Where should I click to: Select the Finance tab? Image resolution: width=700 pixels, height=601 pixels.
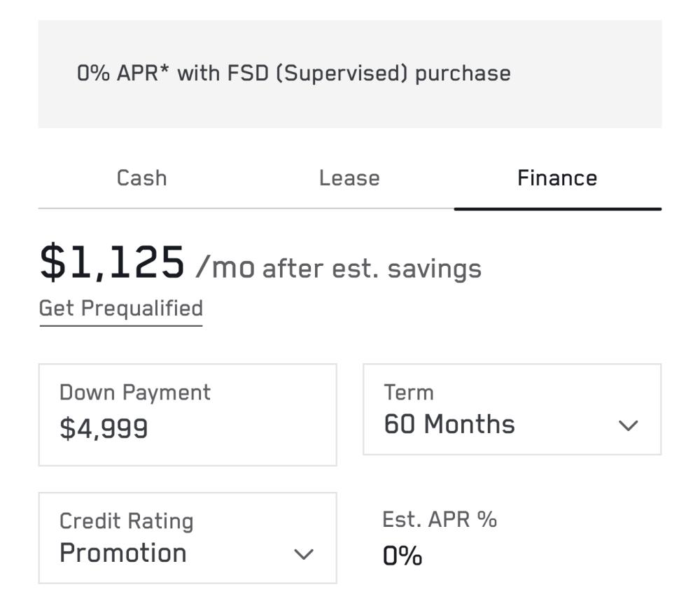(x=556, y=178)
